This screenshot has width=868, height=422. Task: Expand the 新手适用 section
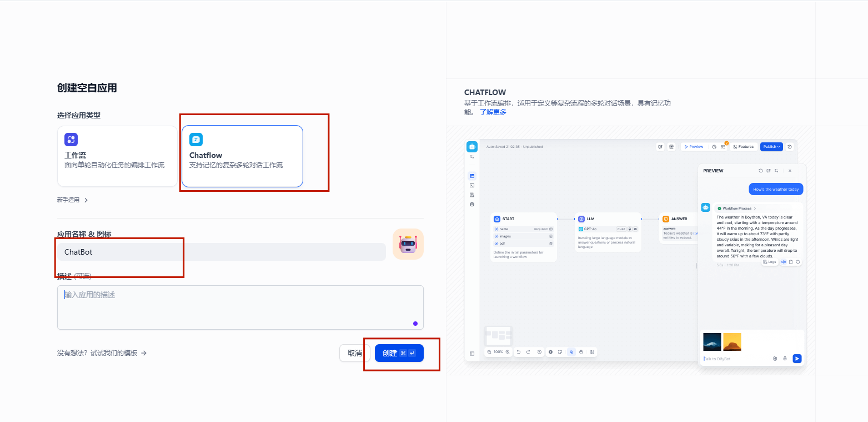tap(72, 200)
